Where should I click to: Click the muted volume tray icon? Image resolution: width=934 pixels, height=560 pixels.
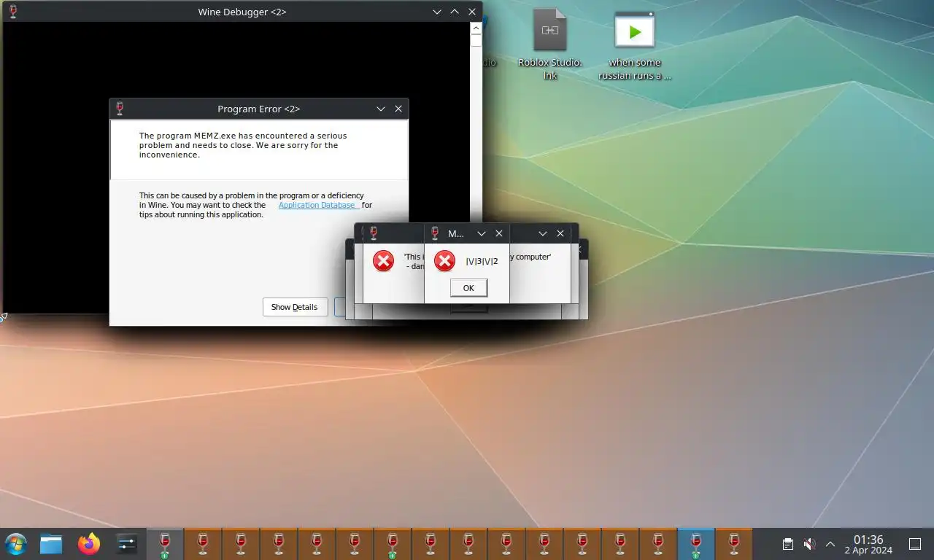click(x=809, y=544)
